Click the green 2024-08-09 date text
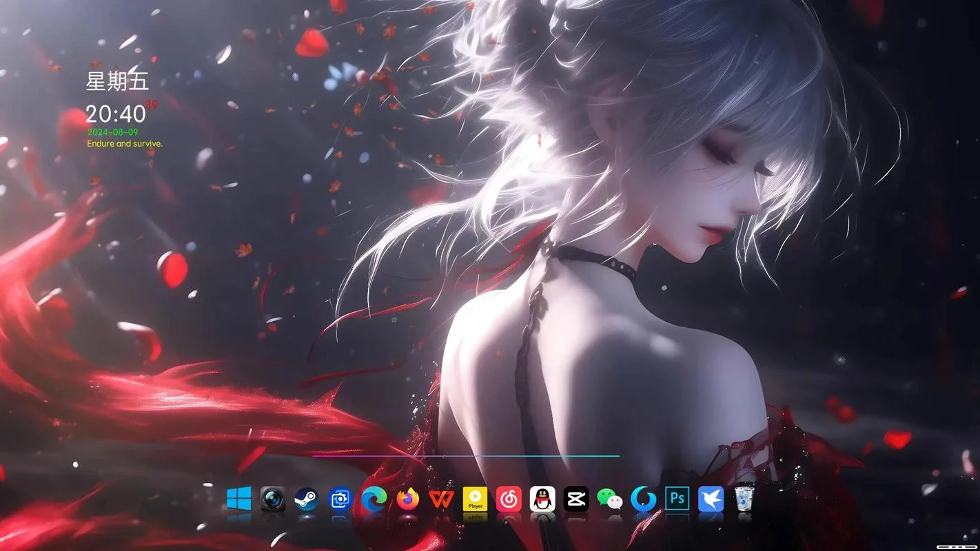The image size is (980, 551). point(113,132)
